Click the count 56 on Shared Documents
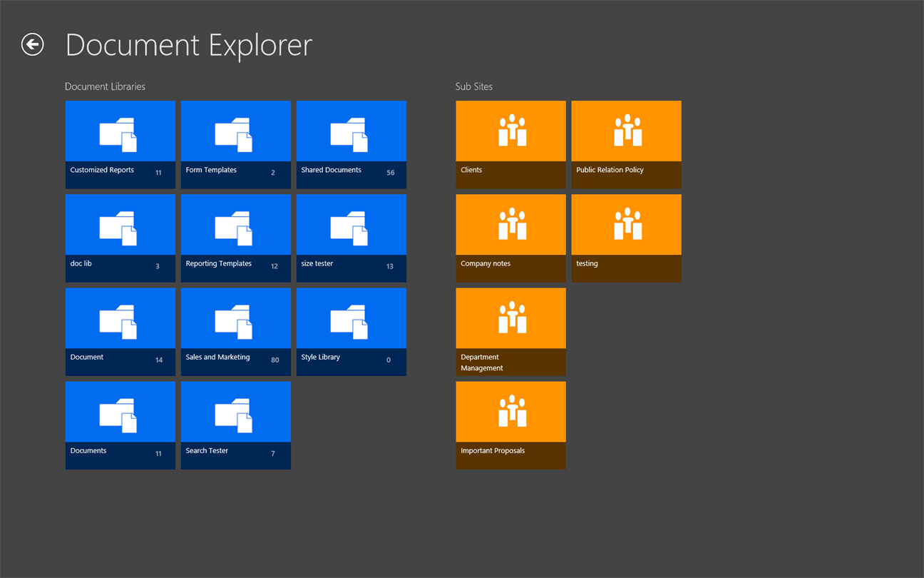 (x=390, y=173)
